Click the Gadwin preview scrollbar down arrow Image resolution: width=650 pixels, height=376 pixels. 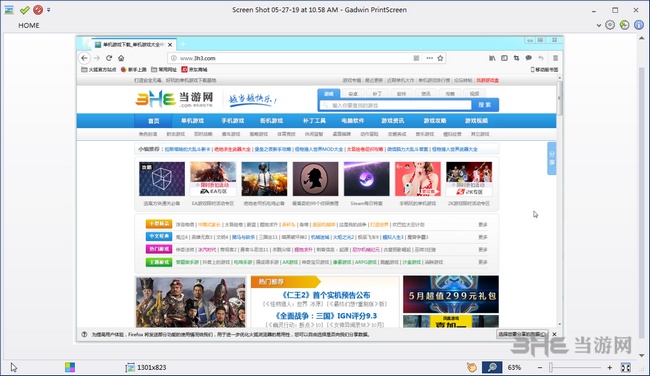point(642,355)
